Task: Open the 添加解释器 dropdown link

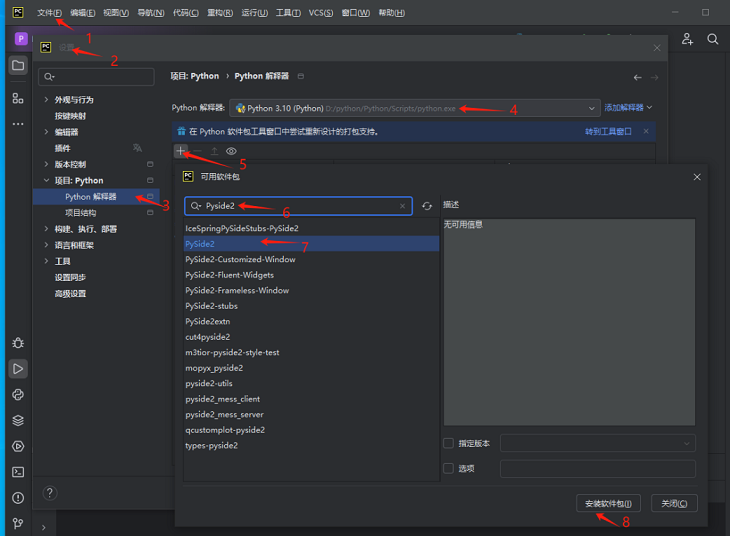Action: point(628,108)
